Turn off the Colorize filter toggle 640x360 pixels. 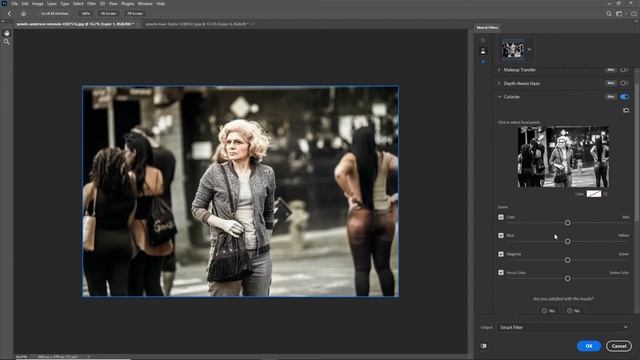pyautogui.click(x=624, y=97)
